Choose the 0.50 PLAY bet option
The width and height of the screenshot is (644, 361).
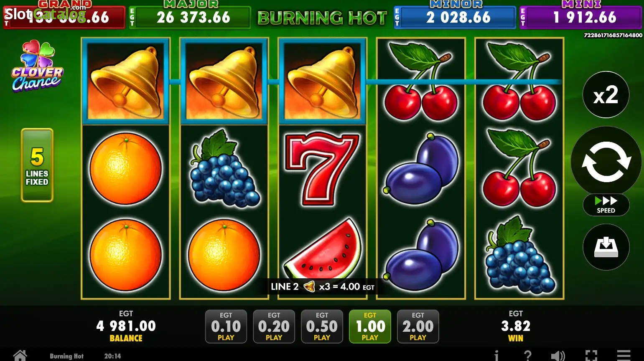pyautogui.click(x=322, y=326)
